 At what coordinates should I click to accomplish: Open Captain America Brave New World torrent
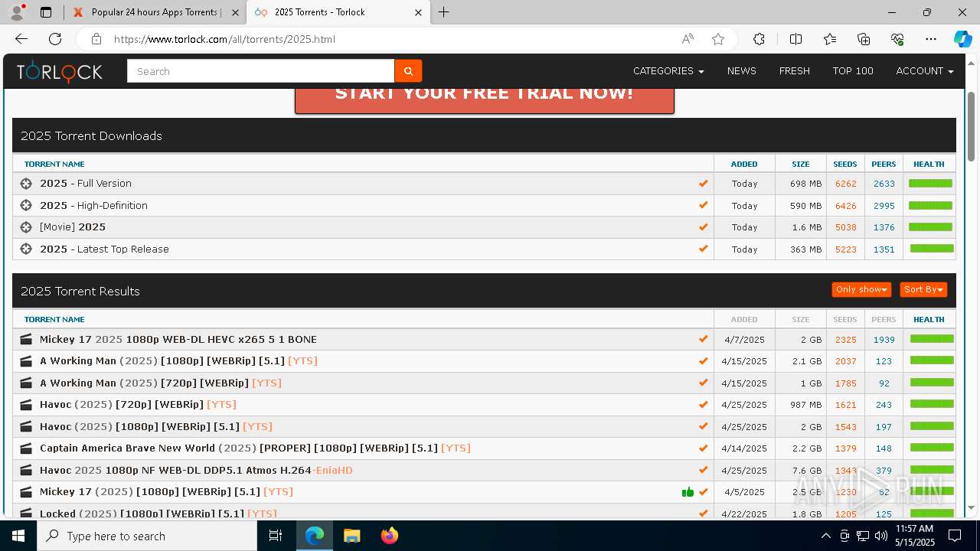[x=255, y=448]
